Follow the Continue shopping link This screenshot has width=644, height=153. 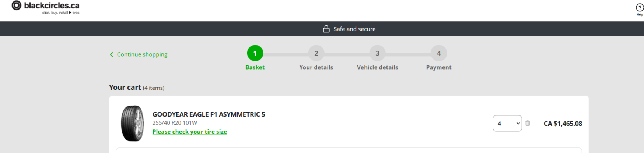coord(142,54)
